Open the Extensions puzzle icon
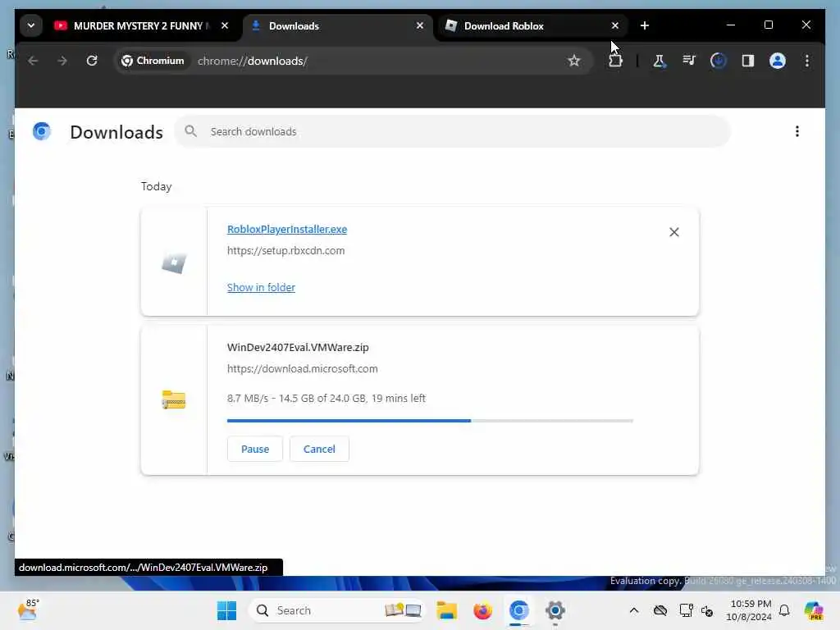 point(615,61)
